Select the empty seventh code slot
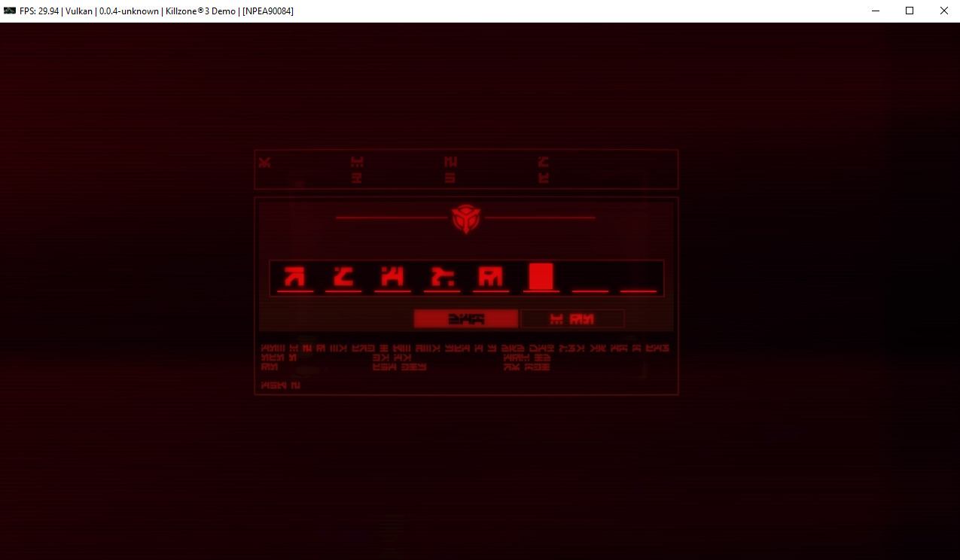Image resolution: width=960 pixels, height=560 pixels. 590,277
